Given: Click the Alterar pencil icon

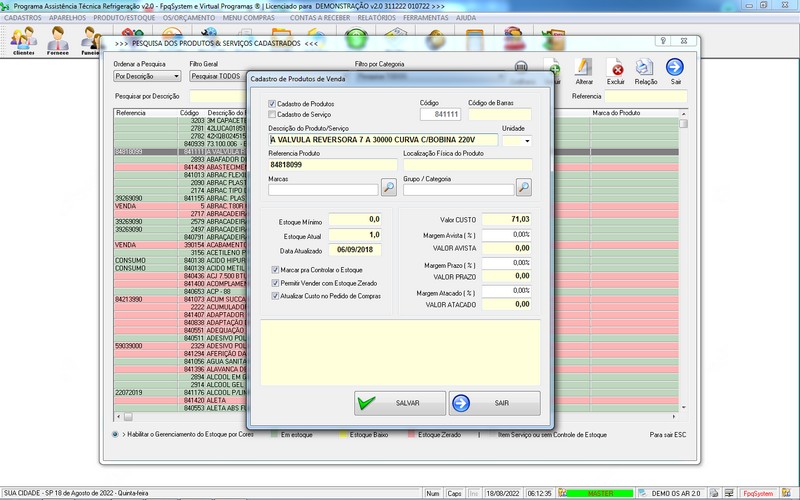Looking at the screenshot, I should 584,71.
